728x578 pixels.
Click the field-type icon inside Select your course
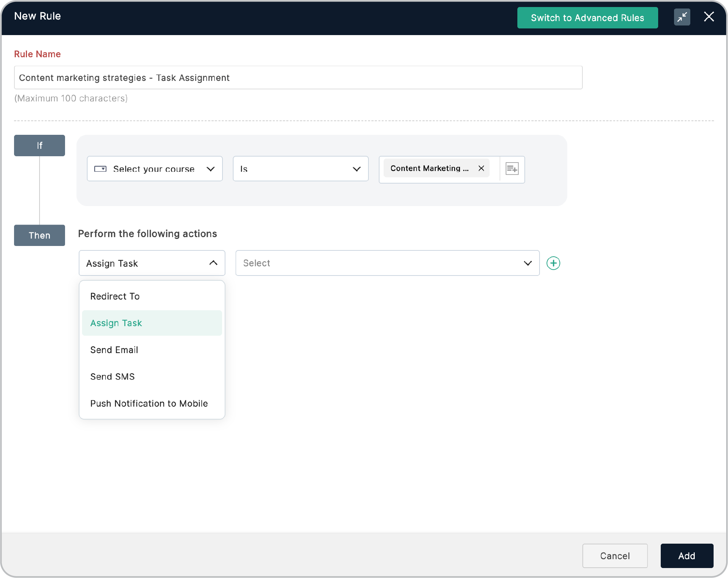coord(100,169)
